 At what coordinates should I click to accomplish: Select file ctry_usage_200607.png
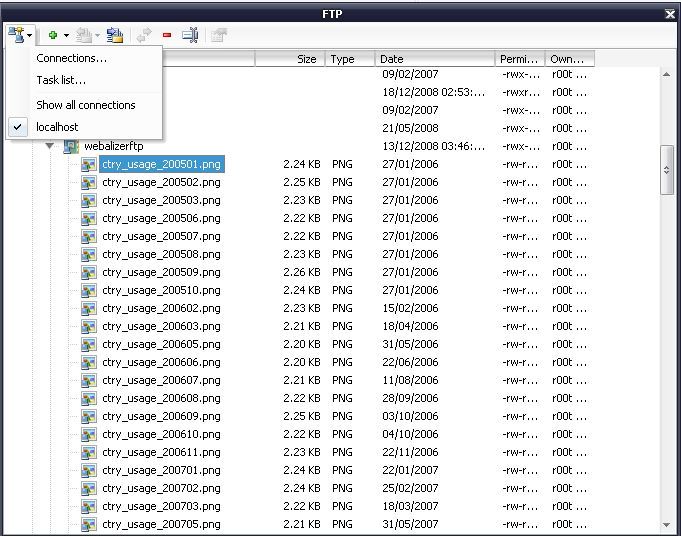tap(161, 380)
